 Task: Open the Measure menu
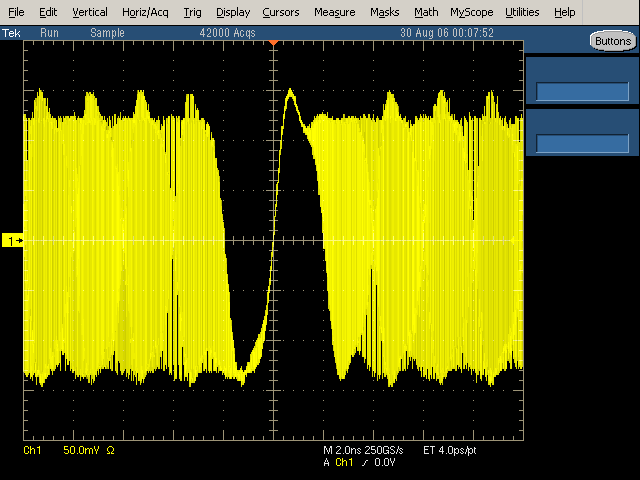coord(334,12)
